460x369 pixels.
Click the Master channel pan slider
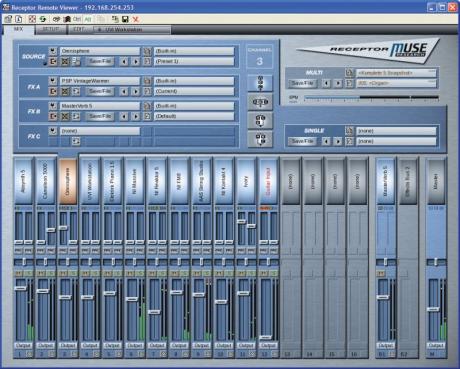[436, 262]
